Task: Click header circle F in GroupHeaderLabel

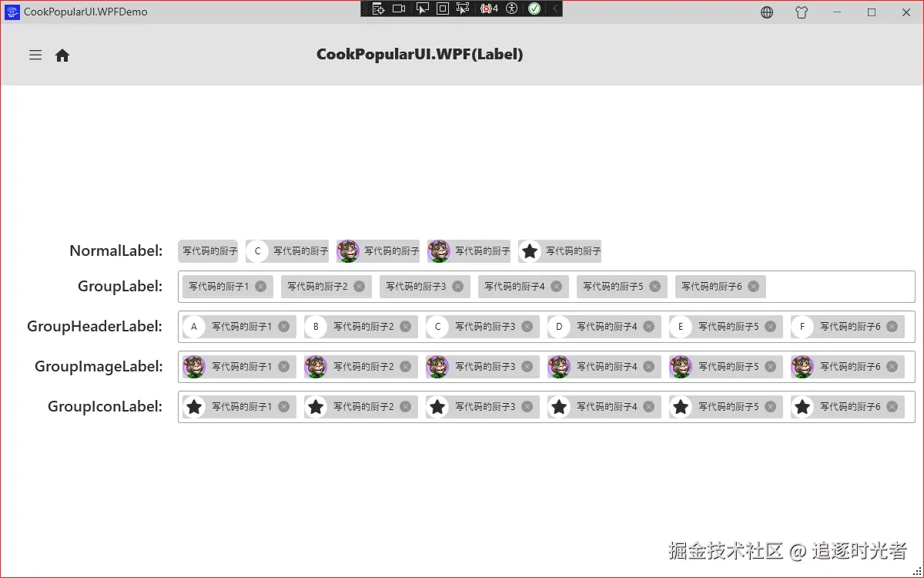Action: (x=802, y=327)
